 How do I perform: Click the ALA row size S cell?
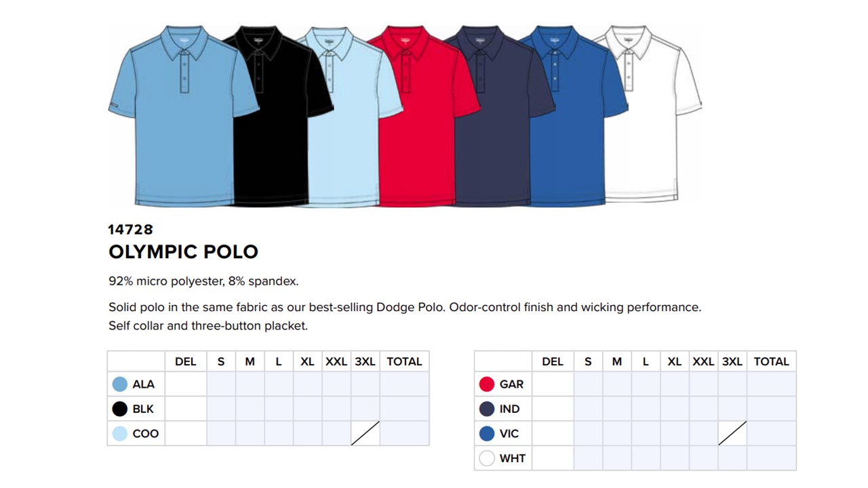point(221,384)
